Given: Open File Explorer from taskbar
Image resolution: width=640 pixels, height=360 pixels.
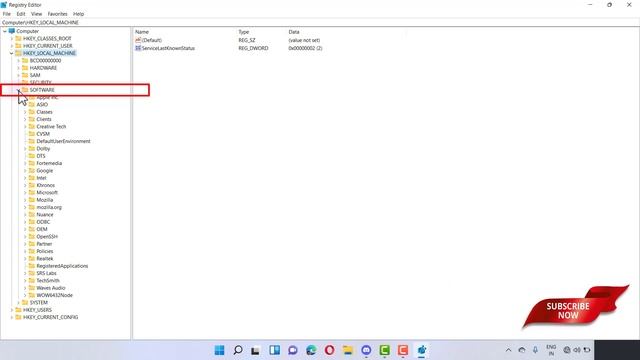Looking at the screenshot, I should [348, 350].
